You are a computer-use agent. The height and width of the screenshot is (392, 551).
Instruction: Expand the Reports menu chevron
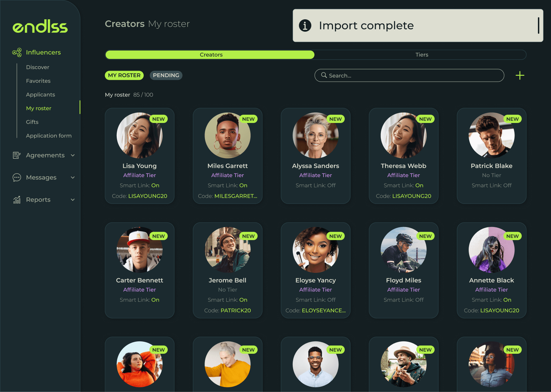pyautogui.click(x=73, y=200)
